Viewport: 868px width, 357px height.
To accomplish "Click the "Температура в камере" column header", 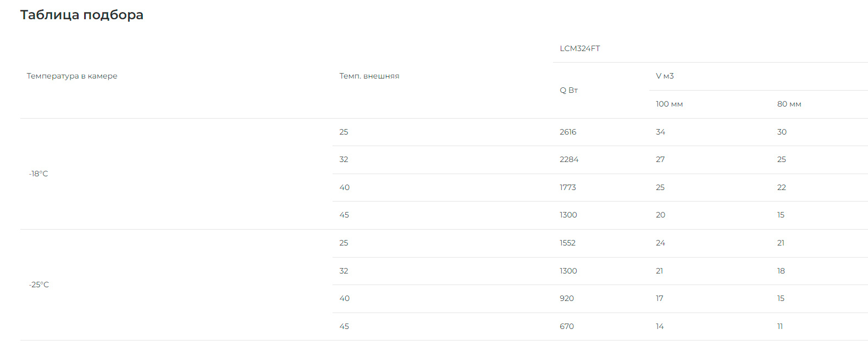I will point(72,76).
